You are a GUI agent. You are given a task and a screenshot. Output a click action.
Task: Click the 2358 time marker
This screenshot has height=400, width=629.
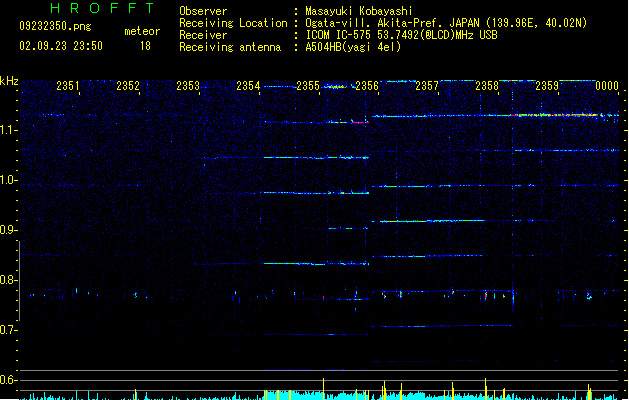pyautogui.click(x=487, y=86)
